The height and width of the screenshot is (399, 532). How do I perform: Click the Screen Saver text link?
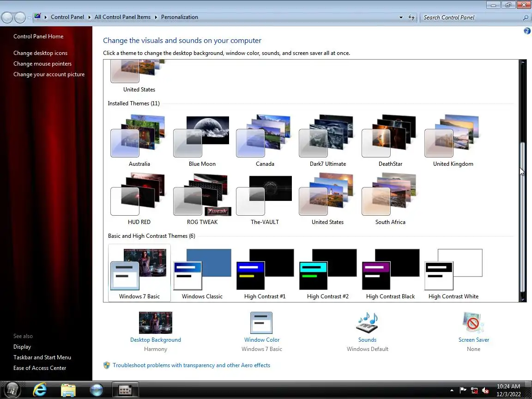(x=474, y=339)
